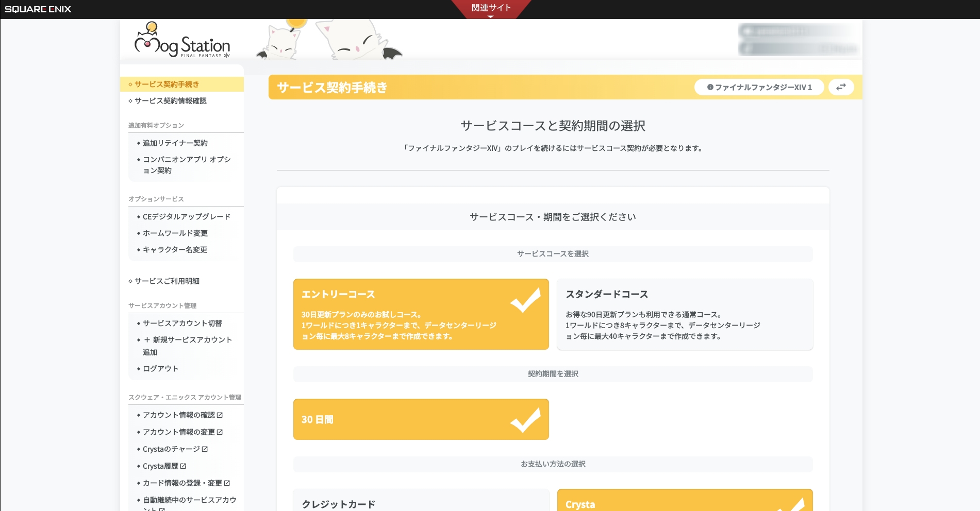Open キャラクター名変更 link
Viewport: 980px width, 511px height.
click(x=175, y=249)
